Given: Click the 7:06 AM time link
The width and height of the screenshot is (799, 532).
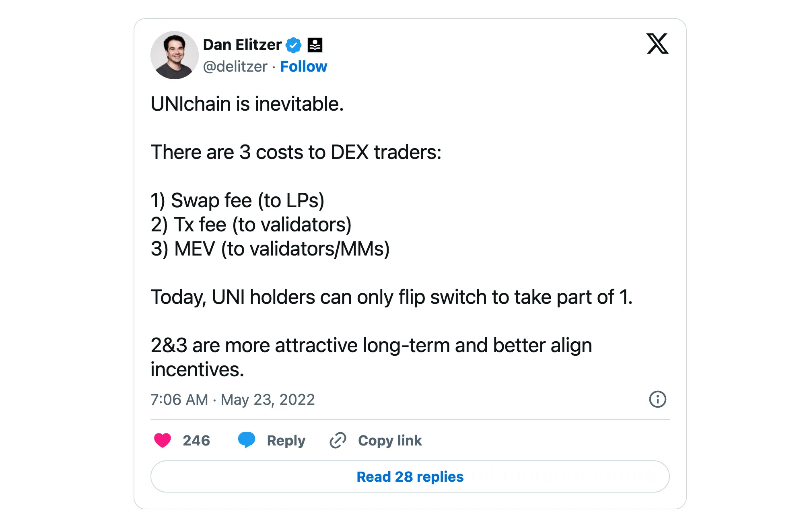Looking at the screenshot, I should (179, 400).
